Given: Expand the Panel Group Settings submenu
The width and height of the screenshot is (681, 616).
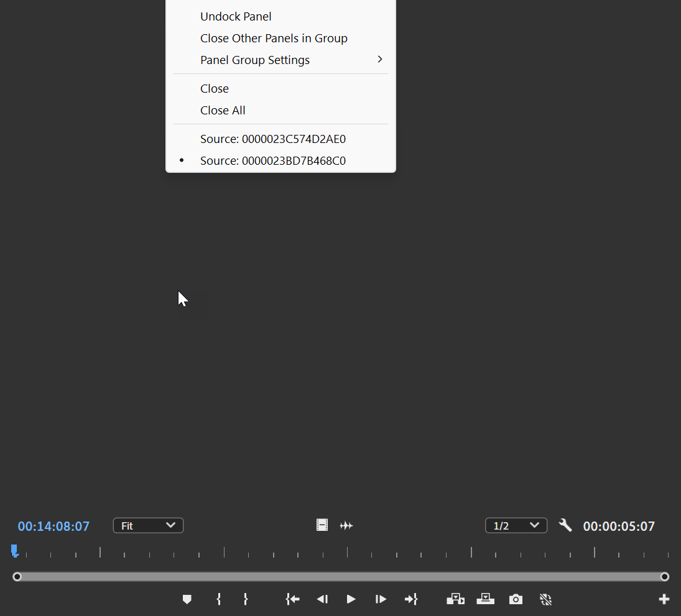Looking at the screenshot, I should (x=255, y=60).
